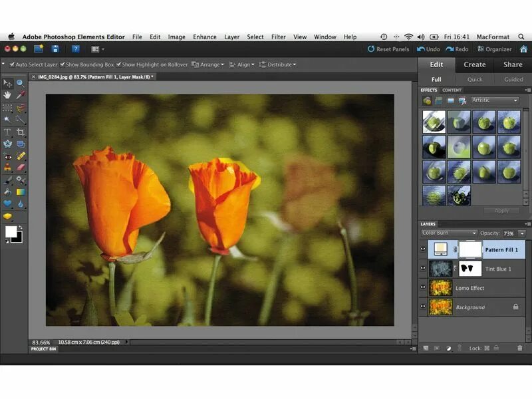Open the Filter menu
The height and width of the screenshot is (399, 532).
(x=278, y=37)
